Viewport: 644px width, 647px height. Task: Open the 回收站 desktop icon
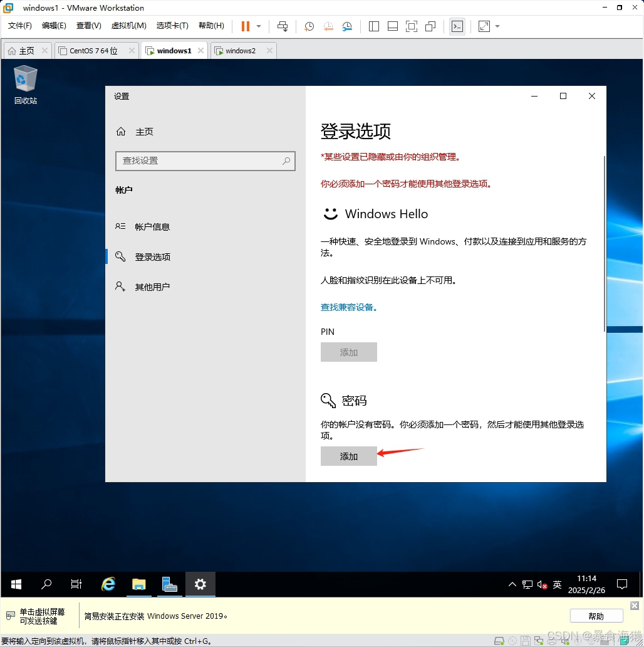click(x=26, y=85)
